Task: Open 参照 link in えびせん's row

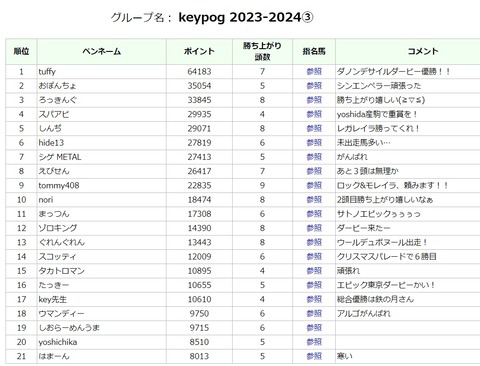Action: click(314, 171)
